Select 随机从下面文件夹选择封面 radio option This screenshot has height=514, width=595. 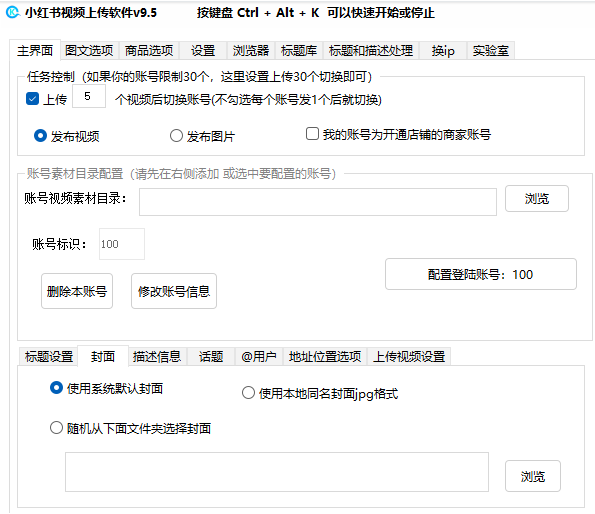56,428
